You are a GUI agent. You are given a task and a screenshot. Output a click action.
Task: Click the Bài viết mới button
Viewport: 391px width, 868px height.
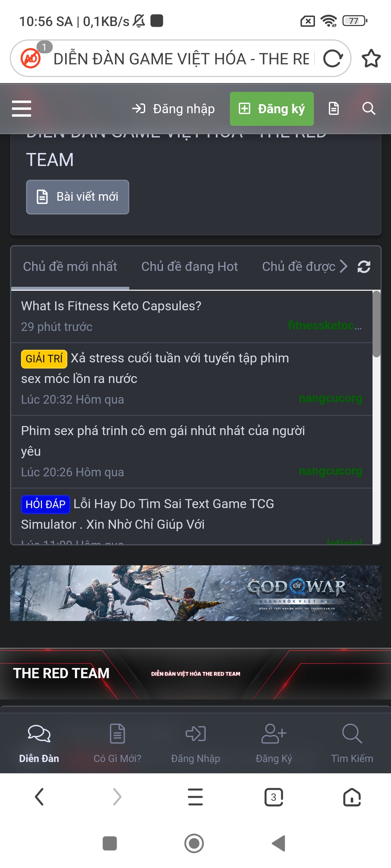(77, 197)
